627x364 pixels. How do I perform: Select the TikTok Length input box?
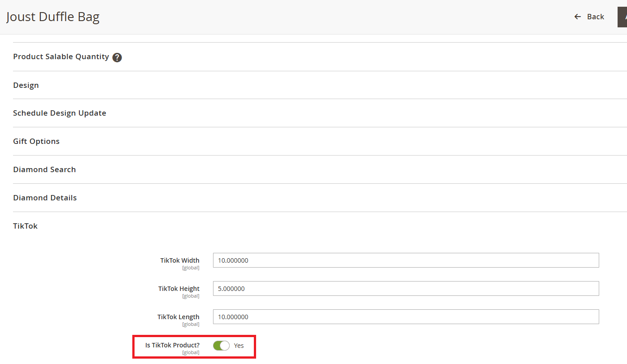405,317
